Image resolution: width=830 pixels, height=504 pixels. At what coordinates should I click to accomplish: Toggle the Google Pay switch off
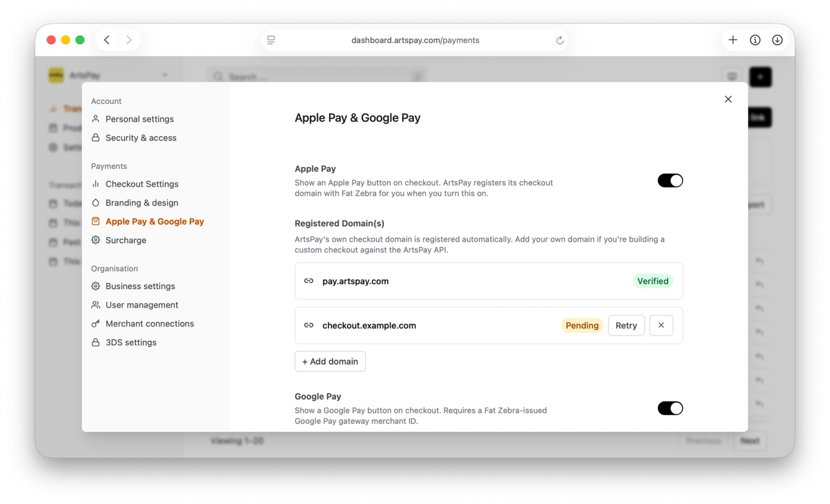pyautogui.click(x=670, y=408)
